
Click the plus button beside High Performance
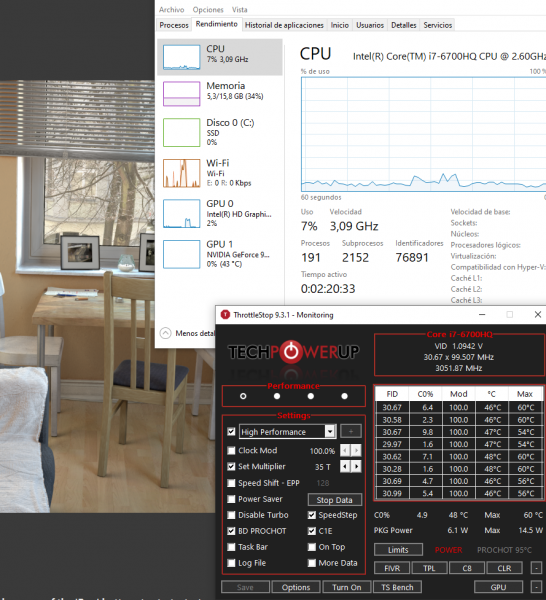[x=350, y=432]
